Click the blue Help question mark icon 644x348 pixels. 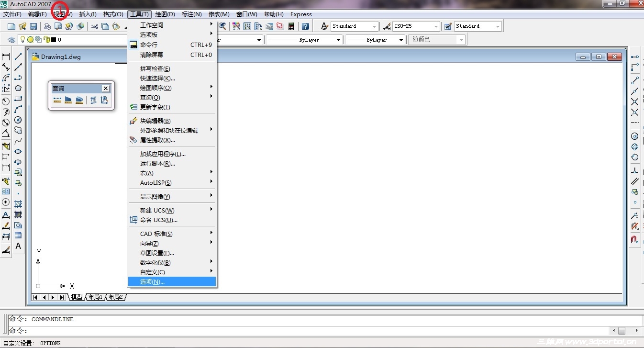point(305,26)
